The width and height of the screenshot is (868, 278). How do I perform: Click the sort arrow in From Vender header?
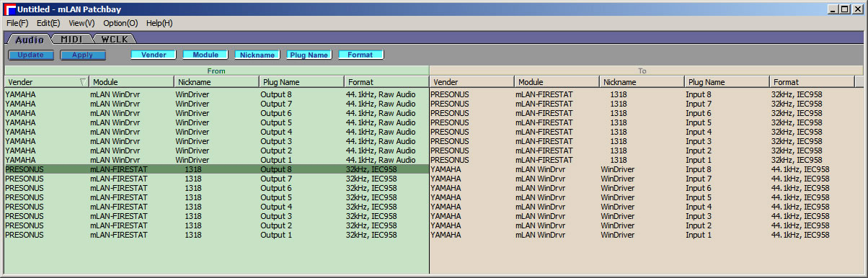[82, 82]
